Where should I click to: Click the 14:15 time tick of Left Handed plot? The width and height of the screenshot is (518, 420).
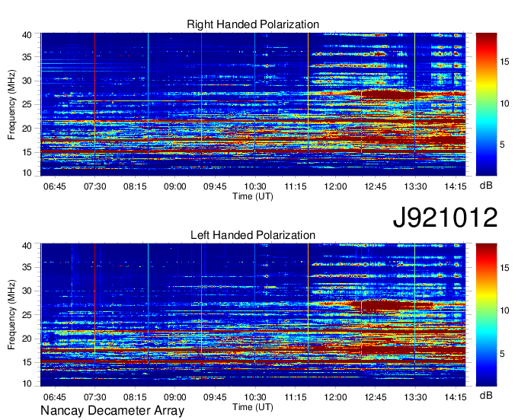(456, 397)
